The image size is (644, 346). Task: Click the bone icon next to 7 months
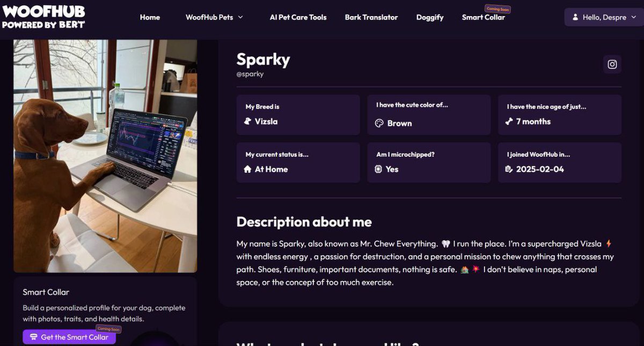point(509,121)
